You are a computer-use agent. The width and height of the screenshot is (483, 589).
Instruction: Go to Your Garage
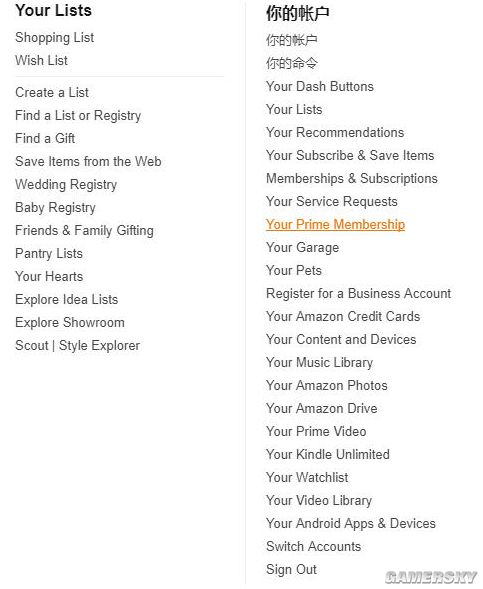[x=303, y=248]
